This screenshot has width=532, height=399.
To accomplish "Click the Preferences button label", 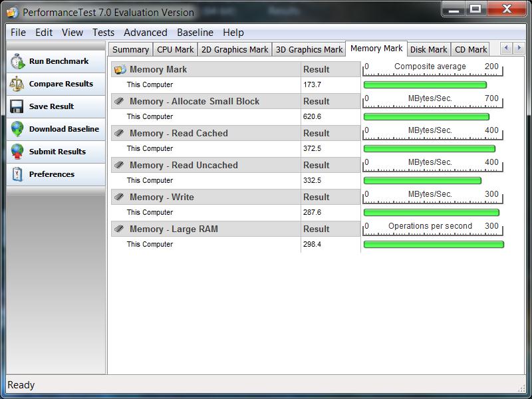I will (52, 174).
